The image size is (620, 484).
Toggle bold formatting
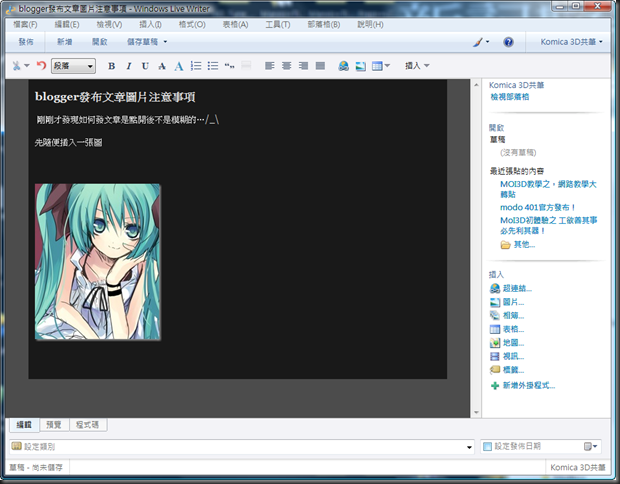pyautogui.click(x=112, y=66)
